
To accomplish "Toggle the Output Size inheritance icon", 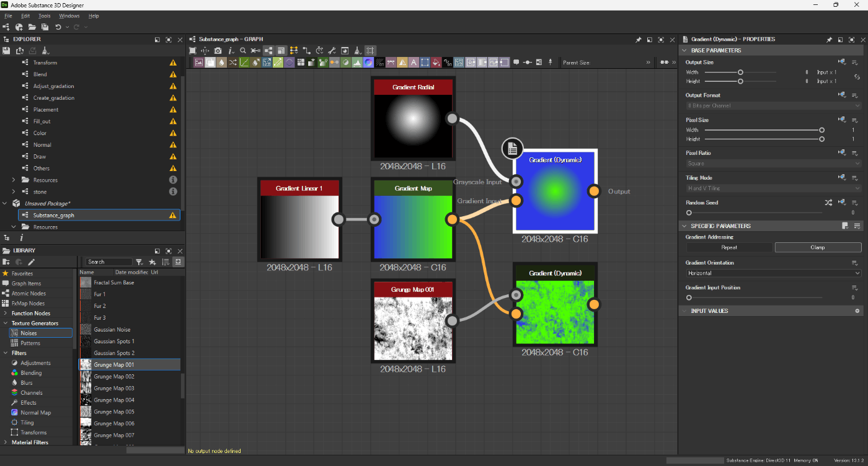I will (842, 62).
